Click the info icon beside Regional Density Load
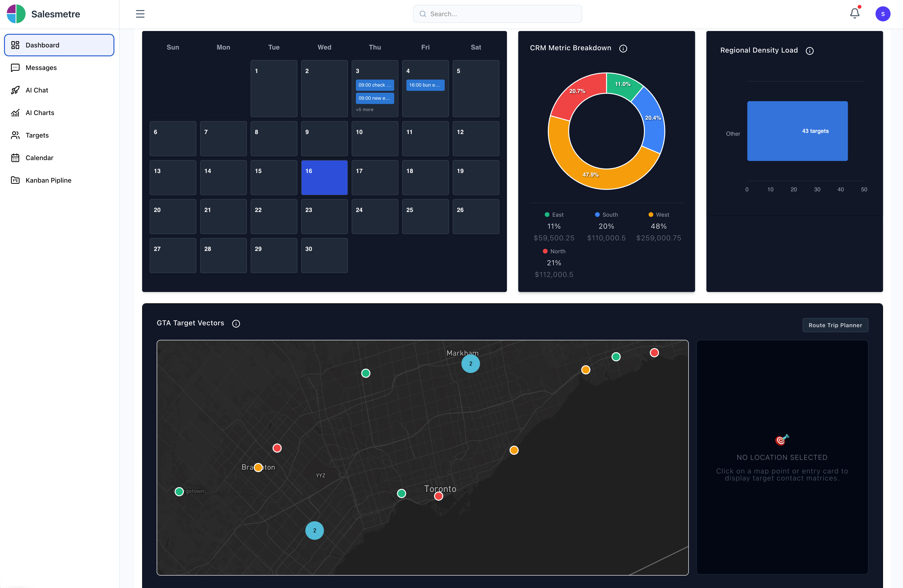 (x=809, y=50)
